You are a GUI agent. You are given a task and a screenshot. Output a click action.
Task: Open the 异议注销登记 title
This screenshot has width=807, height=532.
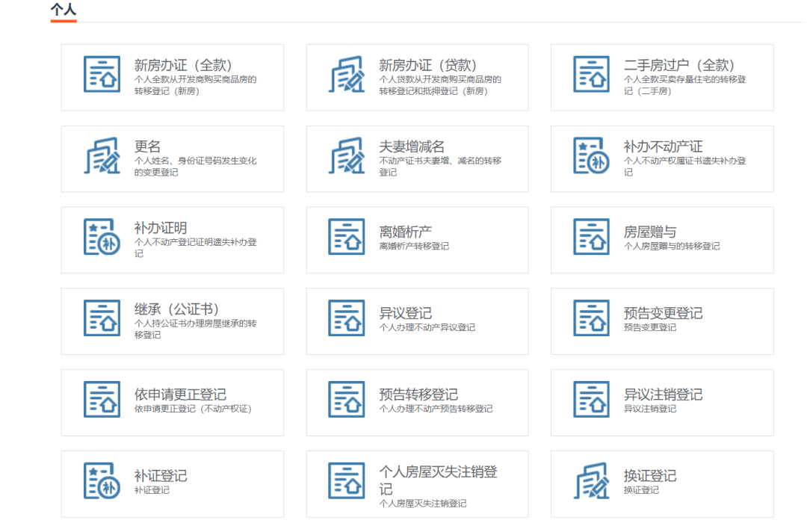click(x=663, y=395)
